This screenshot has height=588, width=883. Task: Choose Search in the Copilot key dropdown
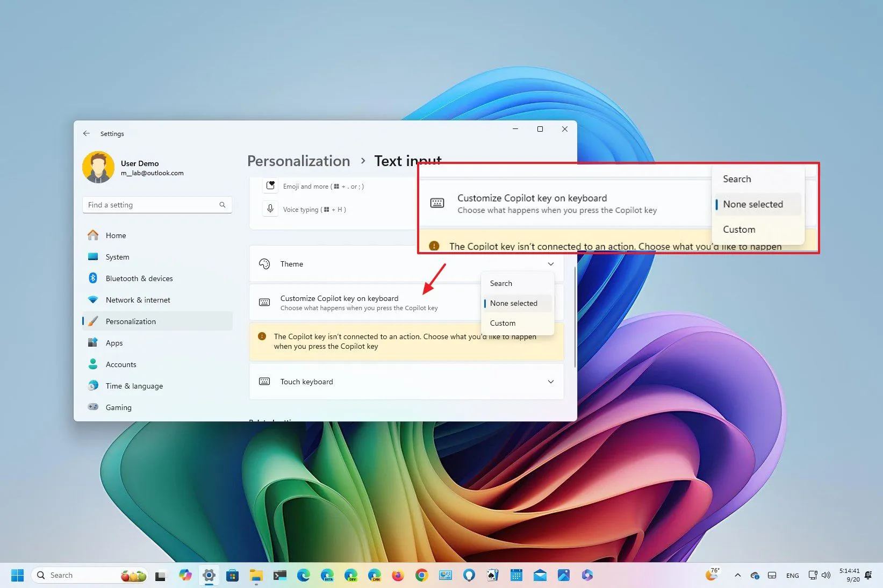tap(518, 283)
